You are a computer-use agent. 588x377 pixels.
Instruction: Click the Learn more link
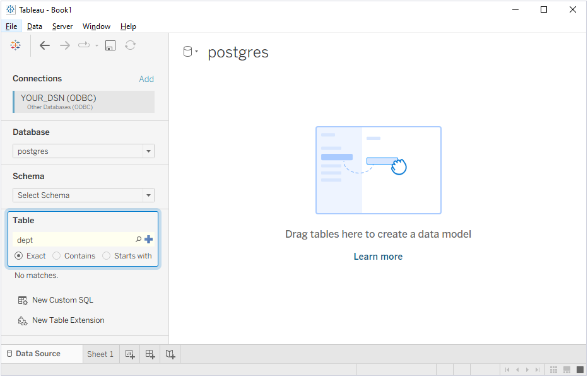378,256
